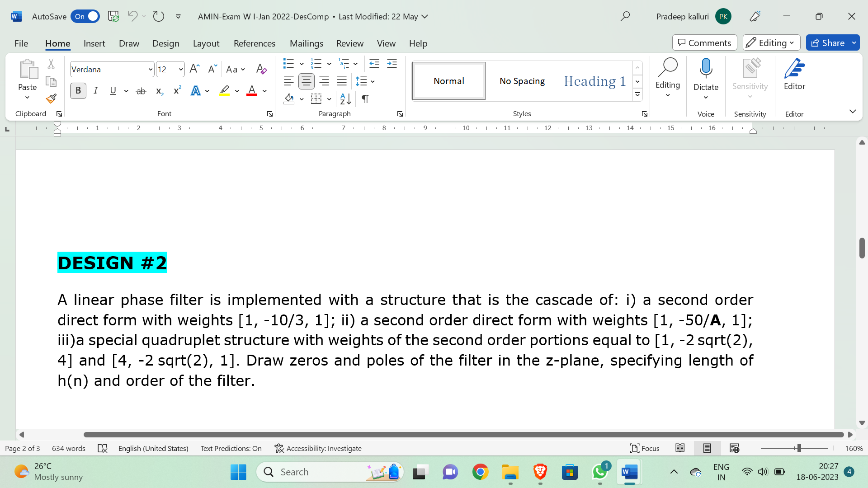Align text right
This screenshot has height=488, width=868.
click(324, 81)
